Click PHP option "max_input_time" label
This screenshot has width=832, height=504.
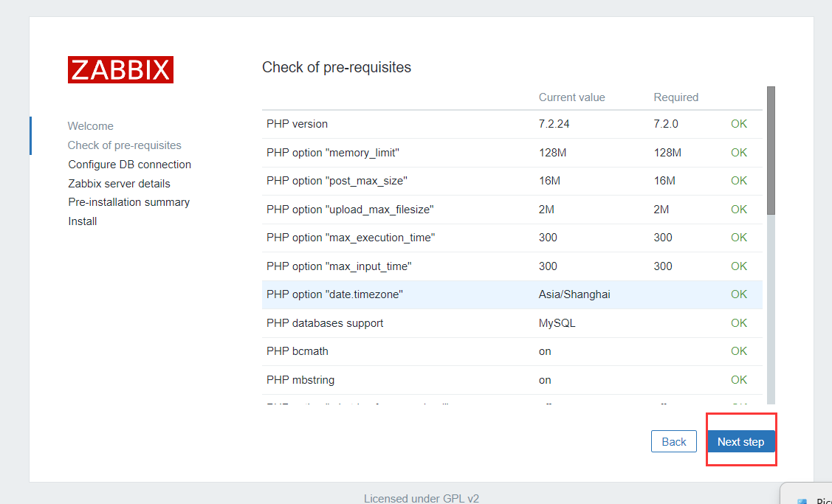click(x=339, y=266)
